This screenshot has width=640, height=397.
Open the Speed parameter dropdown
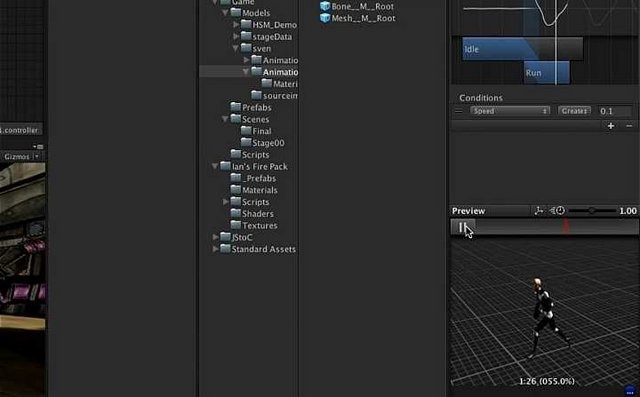click(x=510, y=111)
